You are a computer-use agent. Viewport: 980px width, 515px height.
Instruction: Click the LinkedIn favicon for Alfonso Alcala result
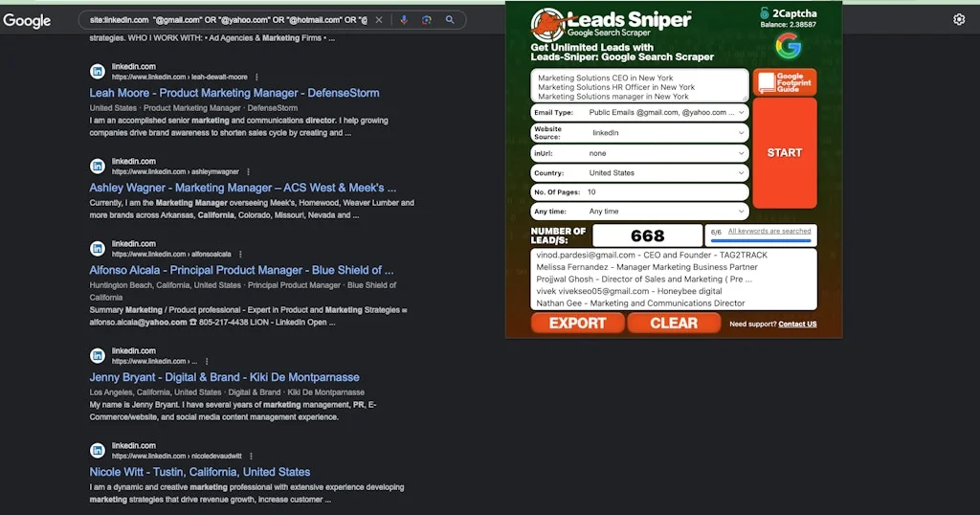pyautogui.click(x=98, y=249)
